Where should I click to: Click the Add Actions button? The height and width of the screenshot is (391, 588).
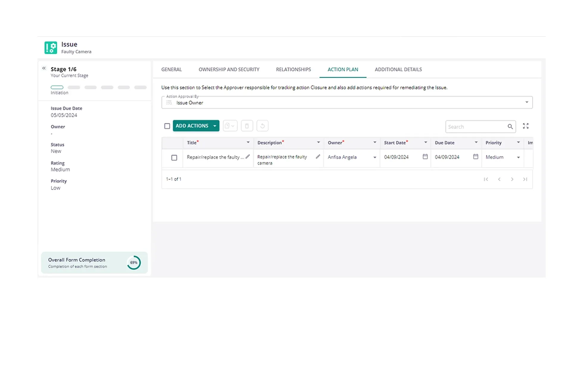tap(192, 126)
